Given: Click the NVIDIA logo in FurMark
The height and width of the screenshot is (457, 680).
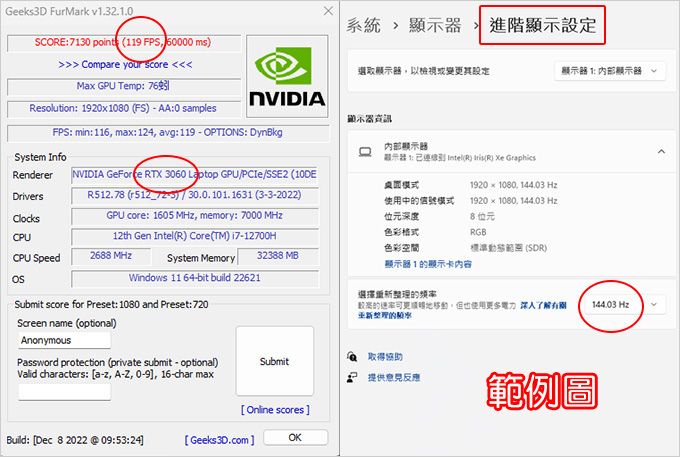Looking at the screenshot, I should tap(287, 76).
